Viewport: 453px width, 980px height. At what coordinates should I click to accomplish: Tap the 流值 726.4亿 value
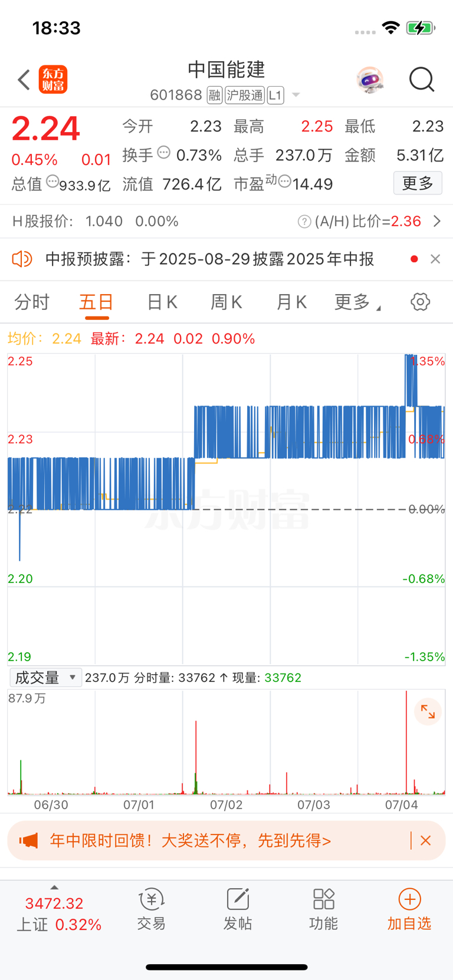192,184
